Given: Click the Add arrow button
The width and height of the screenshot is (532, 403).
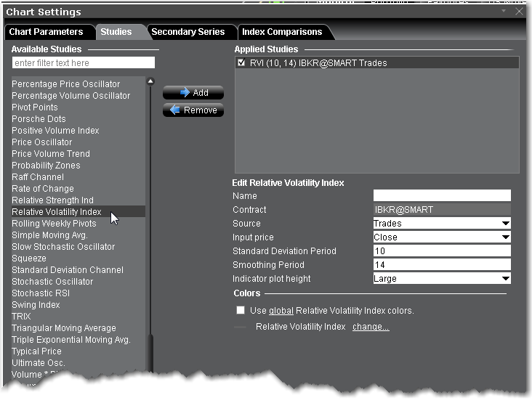Looking at the screenshot, I should point(193,93).
